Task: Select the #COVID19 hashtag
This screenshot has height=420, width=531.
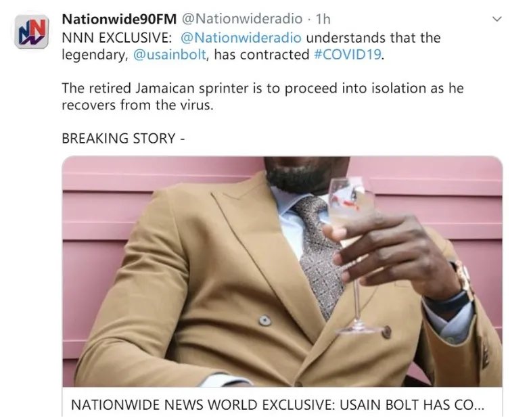Action: tap(351, 55)
